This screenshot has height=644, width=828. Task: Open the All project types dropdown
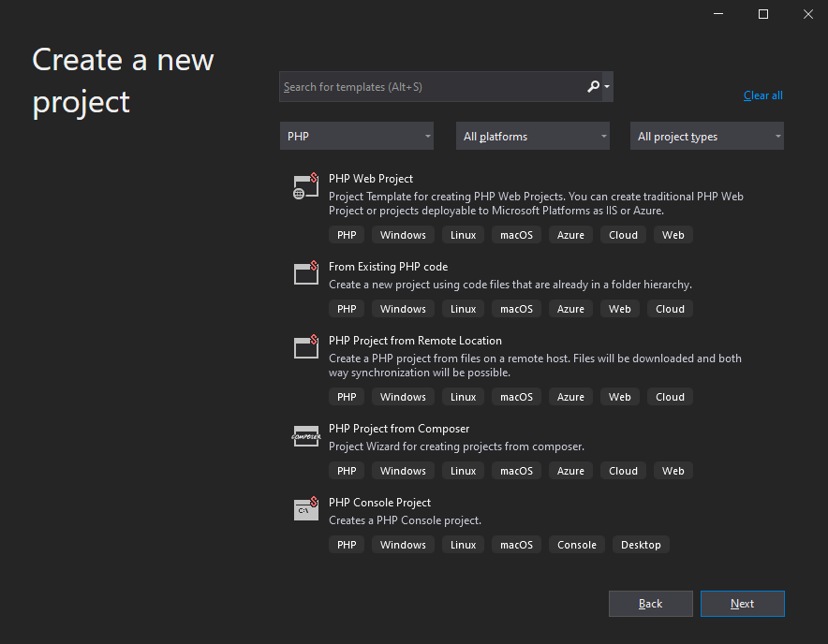[x=706, y=136]
